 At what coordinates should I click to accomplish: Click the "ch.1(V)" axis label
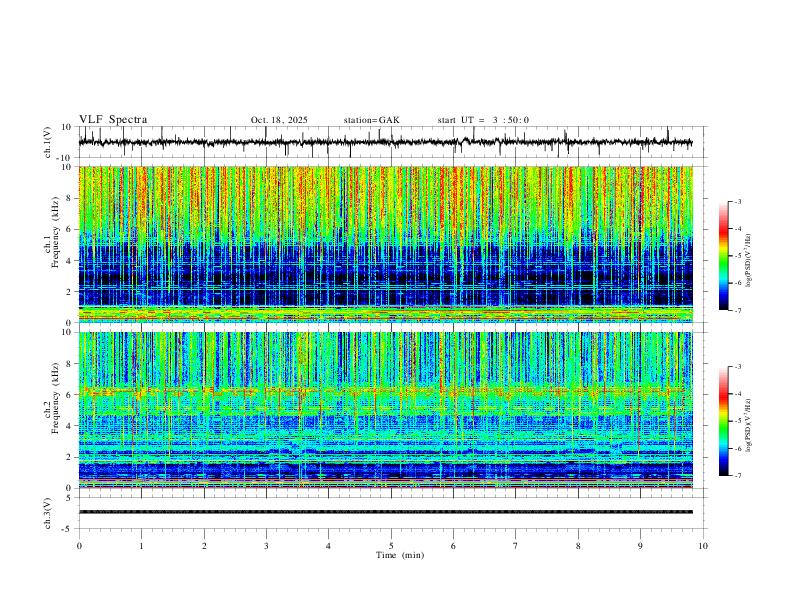click(48, 142)
